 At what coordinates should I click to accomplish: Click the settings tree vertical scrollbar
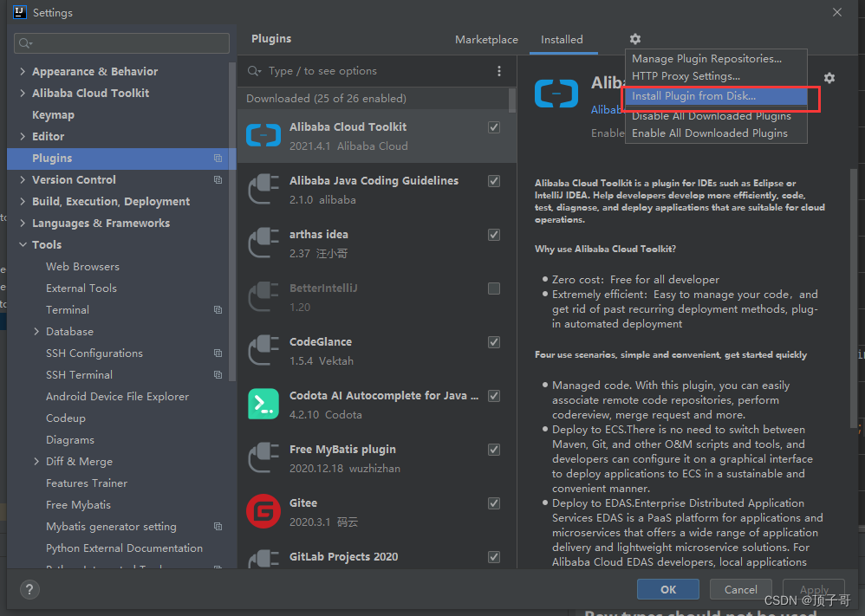pyautogui.click(x=232, y=221)
